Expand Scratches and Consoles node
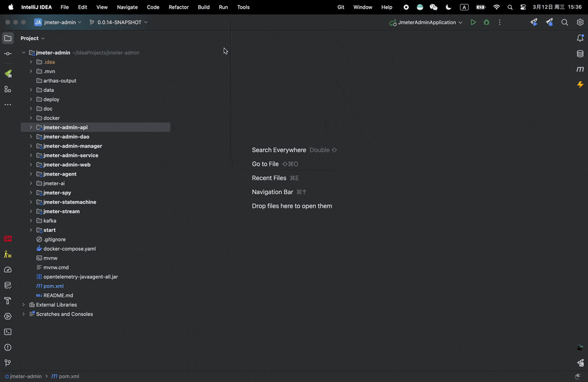This screenshot has width=588, height=382. coord(24,314)
